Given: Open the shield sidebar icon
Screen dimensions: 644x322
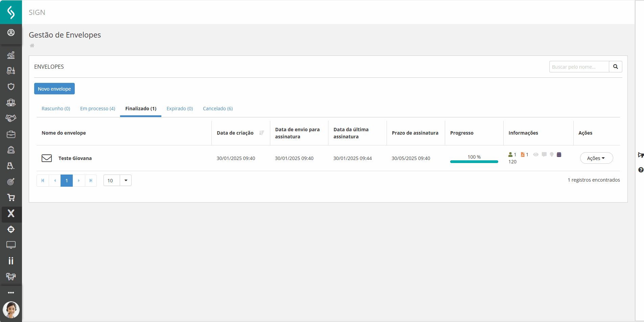Looking at the screenshot, I should [11, 87].
